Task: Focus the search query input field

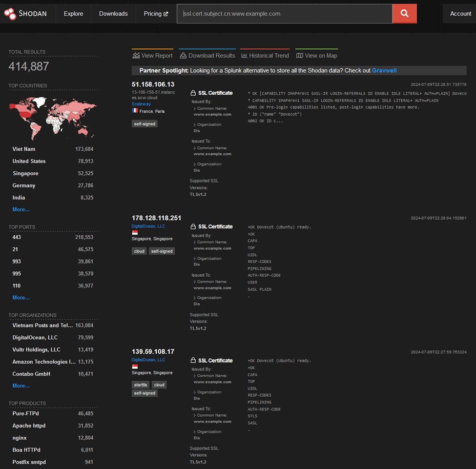Action: click(285, 14)
